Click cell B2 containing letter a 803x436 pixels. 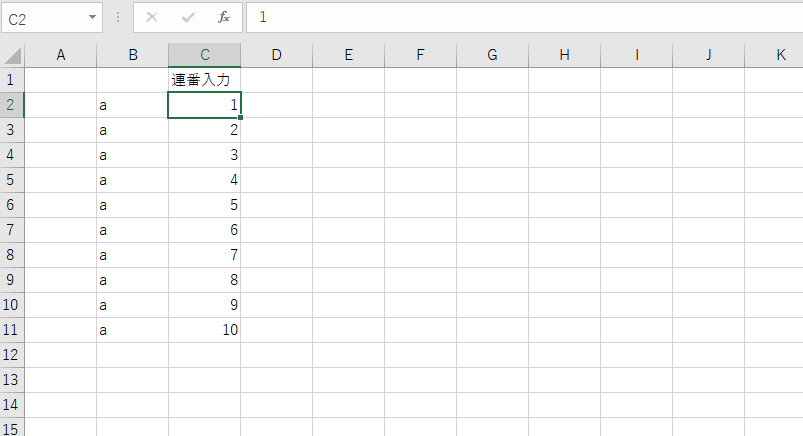point(133,105)
